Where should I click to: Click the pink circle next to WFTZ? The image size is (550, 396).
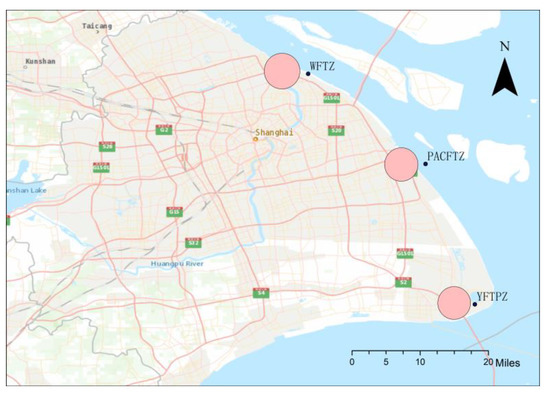[x=282, y=71]
